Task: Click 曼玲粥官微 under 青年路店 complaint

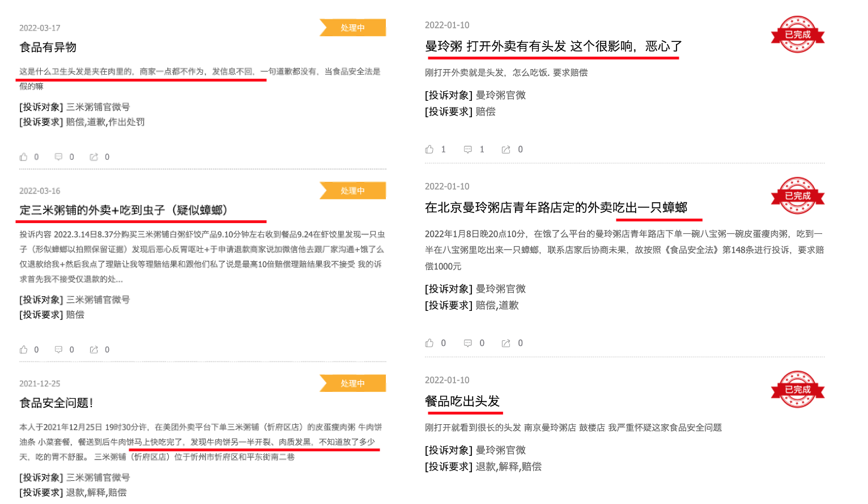Action: 501,289
